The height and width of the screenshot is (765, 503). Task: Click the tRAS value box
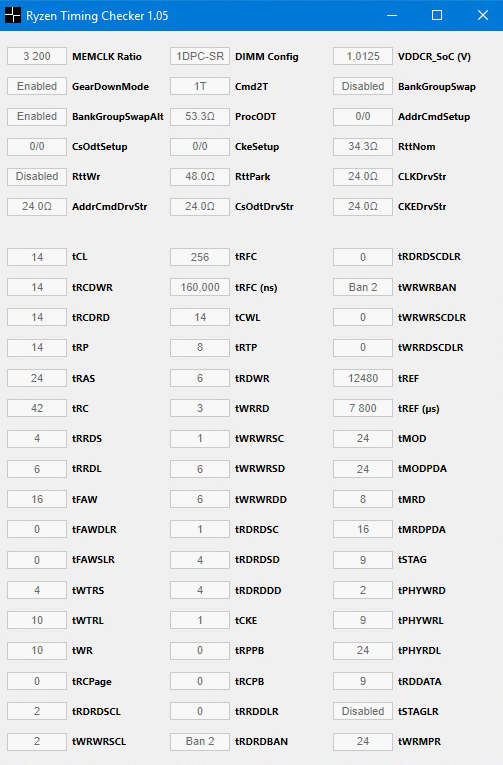(x=37, y=378)
